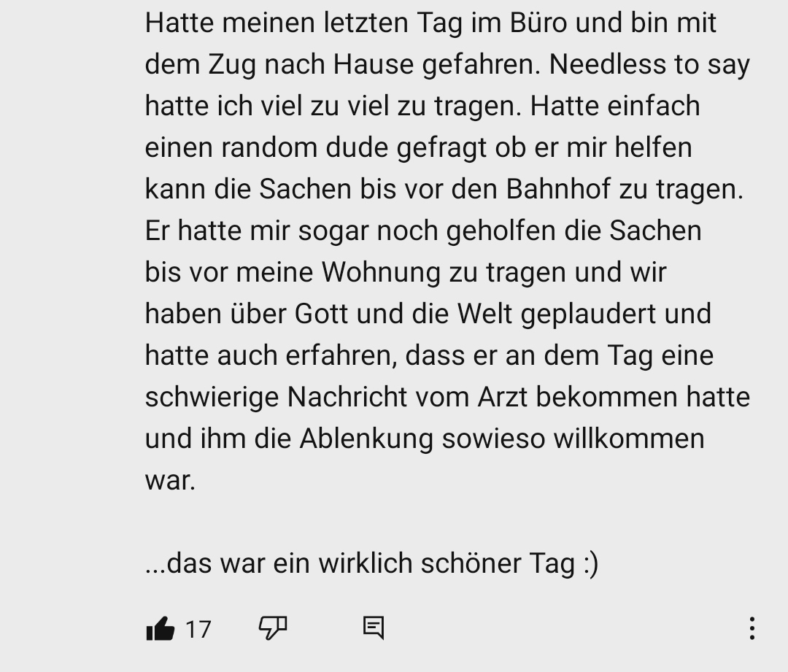Screen dimensions: 788x672
Task: Click the word 'Wohnung' in the comment text
Action: pos(382,273)
